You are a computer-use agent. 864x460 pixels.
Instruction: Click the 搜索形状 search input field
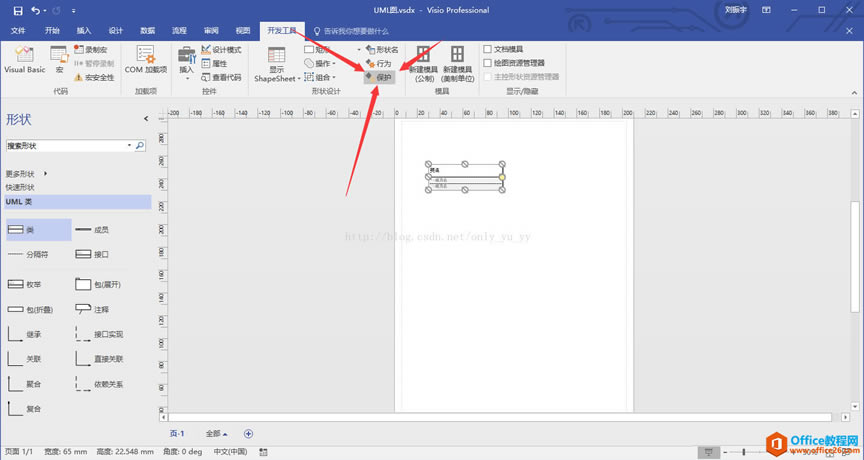coord(68,146)
